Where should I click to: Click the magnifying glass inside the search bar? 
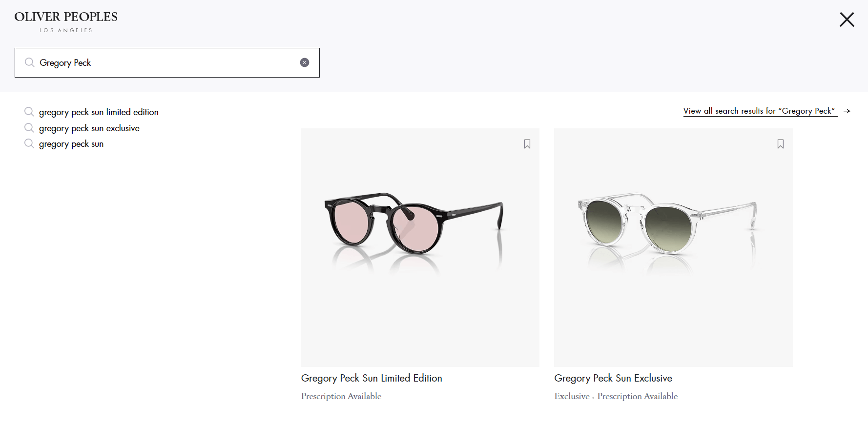(29, 62)
